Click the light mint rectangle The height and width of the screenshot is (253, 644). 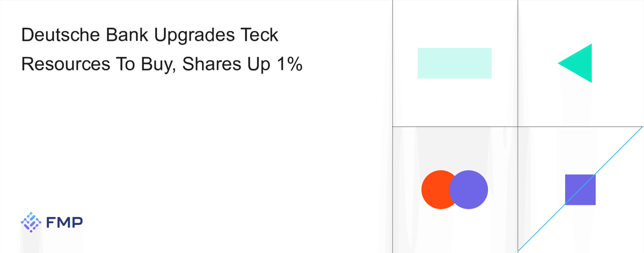coord(455,63)
